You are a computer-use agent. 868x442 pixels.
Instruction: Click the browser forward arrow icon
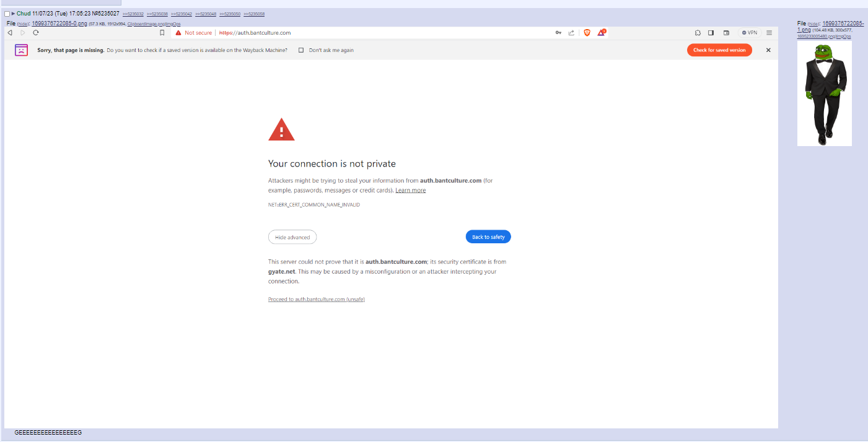[x=23, y=33]
